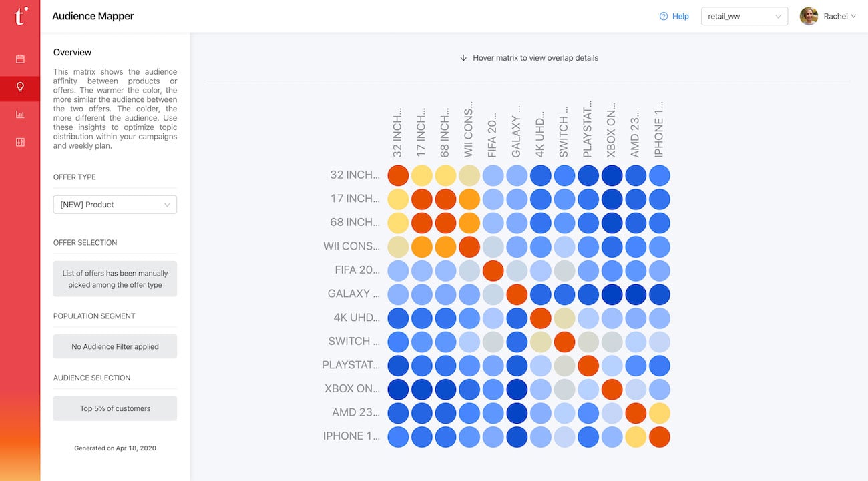The image size is (868, 481).
Task: Click the Top 5% of customers box
Action: 115,408
